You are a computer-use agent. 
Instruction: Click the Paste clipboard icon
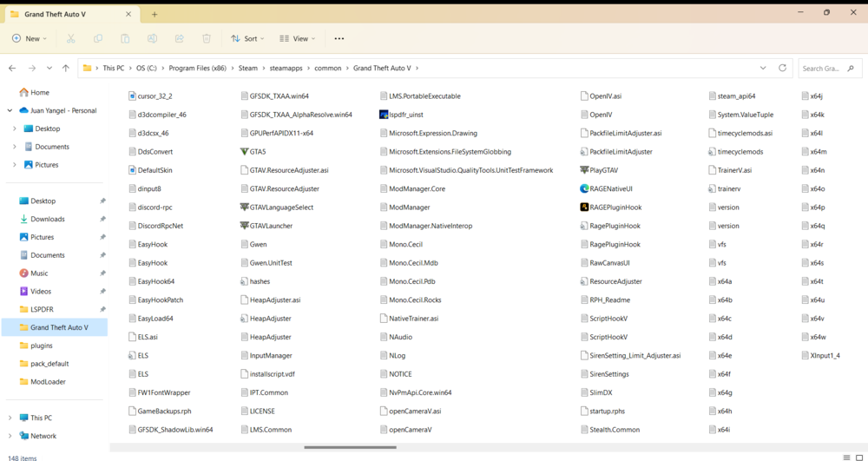(125, 39)
